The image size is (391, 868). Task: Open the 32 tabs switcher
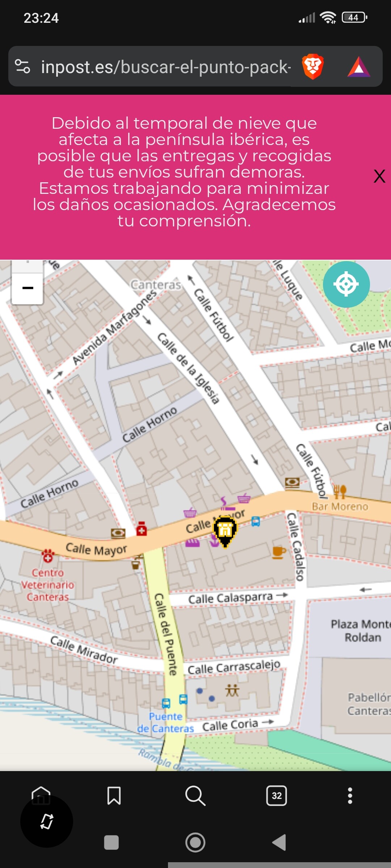[x=277, y=795]
